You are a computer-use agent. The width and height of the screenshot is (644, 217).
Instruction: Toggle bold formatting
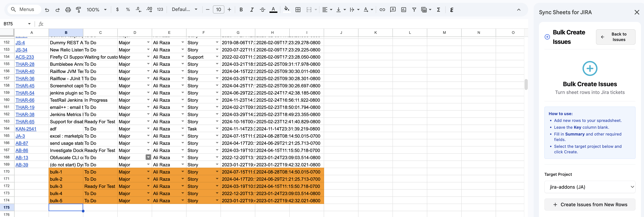(241, 9)
